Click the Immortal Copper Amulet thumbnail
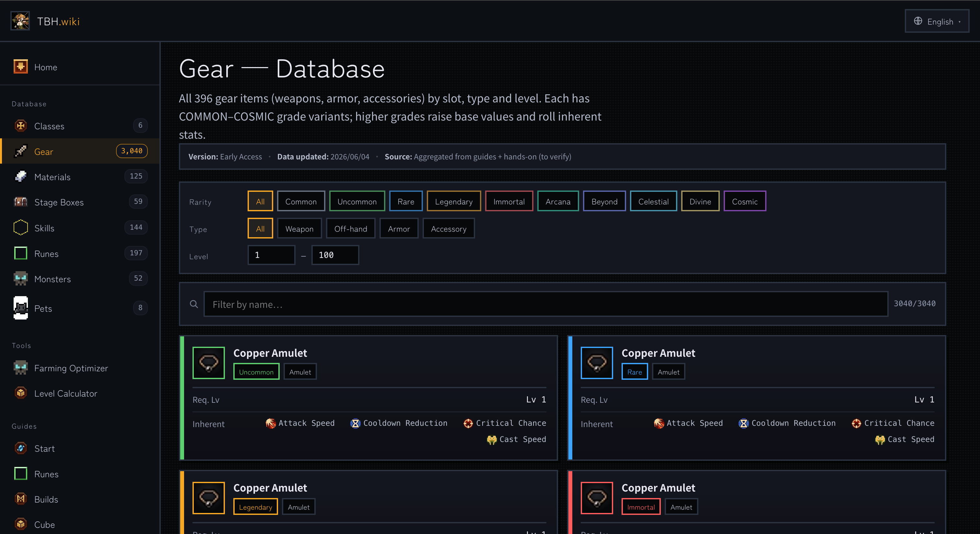 pos(597,497)
